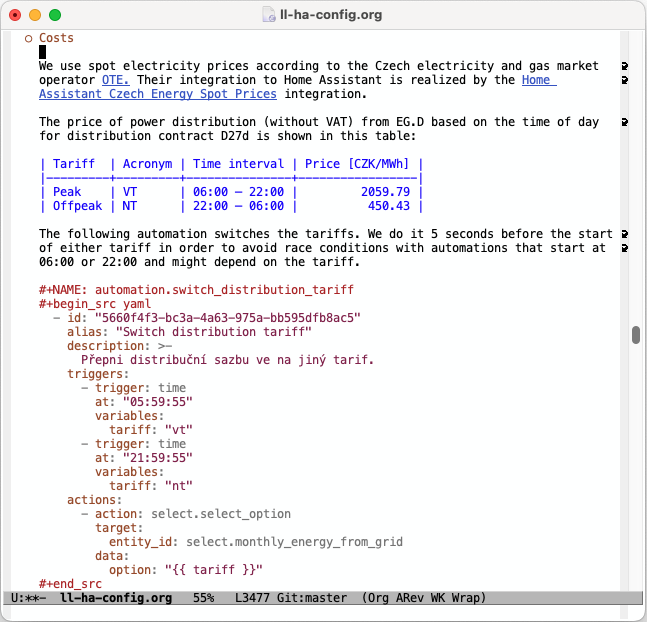Click select.monthly_energy_from_grid entity value
The image size is (647, 622).
[x=294, y=542]
